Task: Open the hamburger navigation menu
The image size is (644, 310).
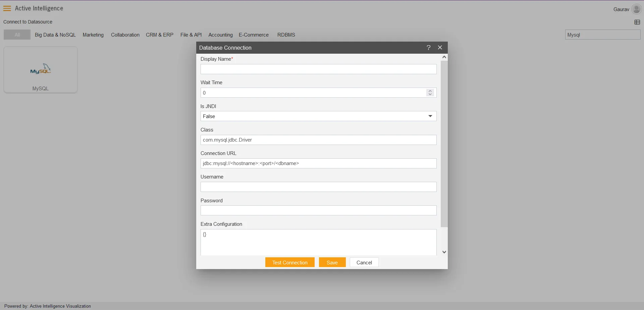Action: click(7, 8)
